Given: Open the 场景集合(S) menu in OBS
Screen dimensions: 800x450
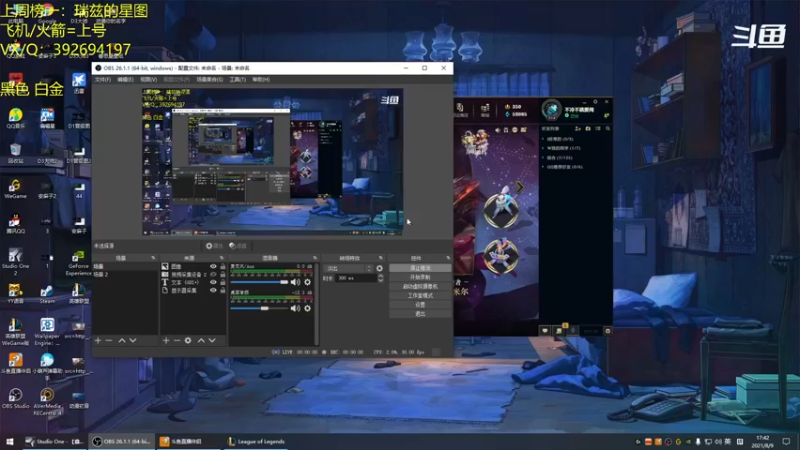Looking at the screenshot, I should 209,80.
